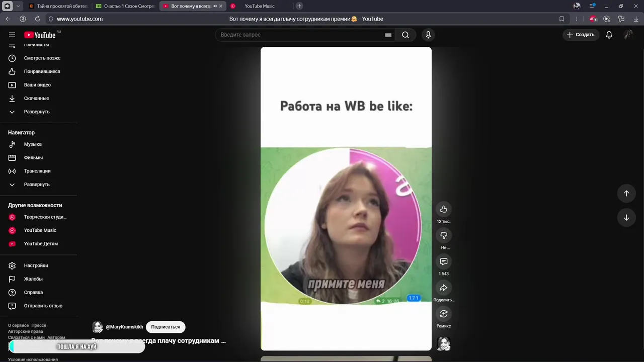Switch to the 'Тайна проклятой обители' tab

[58, 6]
